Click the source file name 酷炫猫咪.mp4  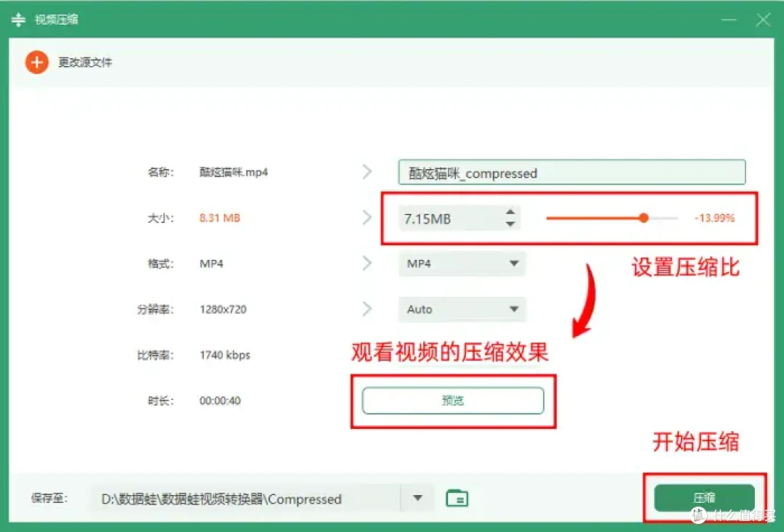pyautogui.click(x=234, y=172)
